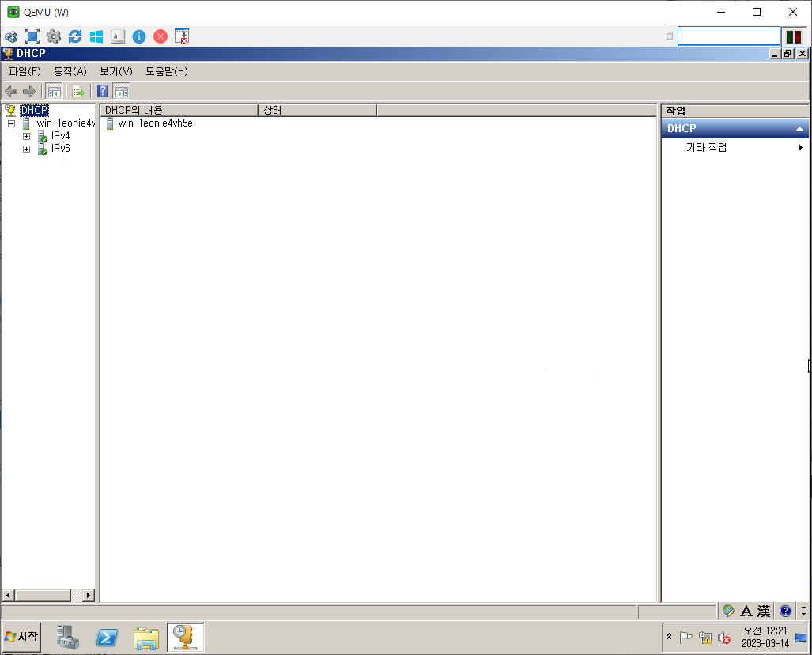
Task: Click the empty QEMU toolbar input field
Action: tap(729, 36)
